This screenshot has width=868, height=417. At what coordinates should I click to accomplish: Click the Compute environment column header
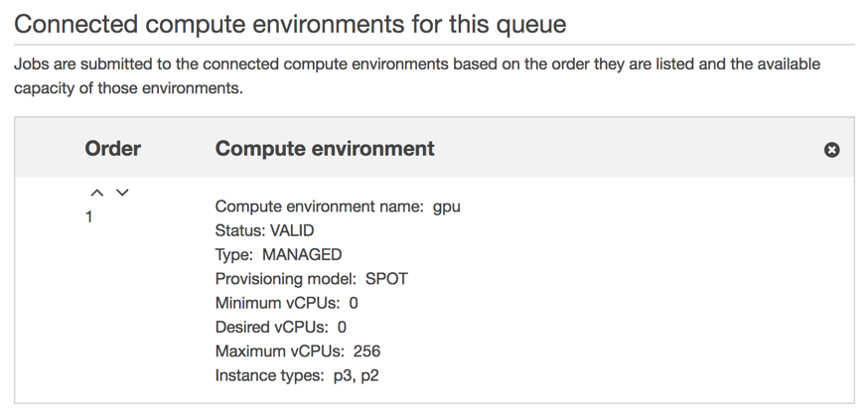(325, 149)
